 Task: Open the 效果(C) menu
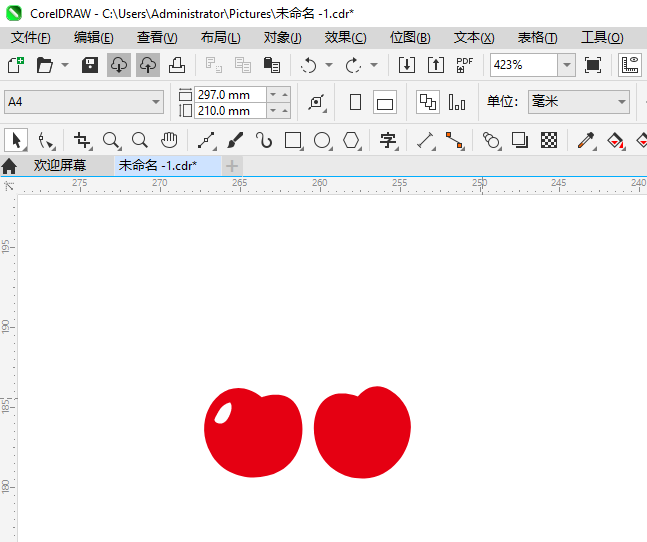(x=345, y=38)
